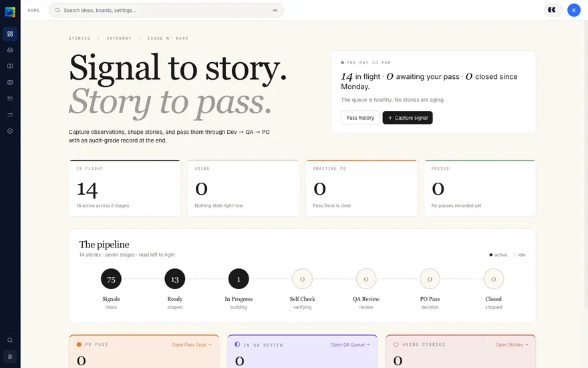The width and height of the screenshot is (588, 368).
Task: Click the Capture signal button
Action: [407, 118]
